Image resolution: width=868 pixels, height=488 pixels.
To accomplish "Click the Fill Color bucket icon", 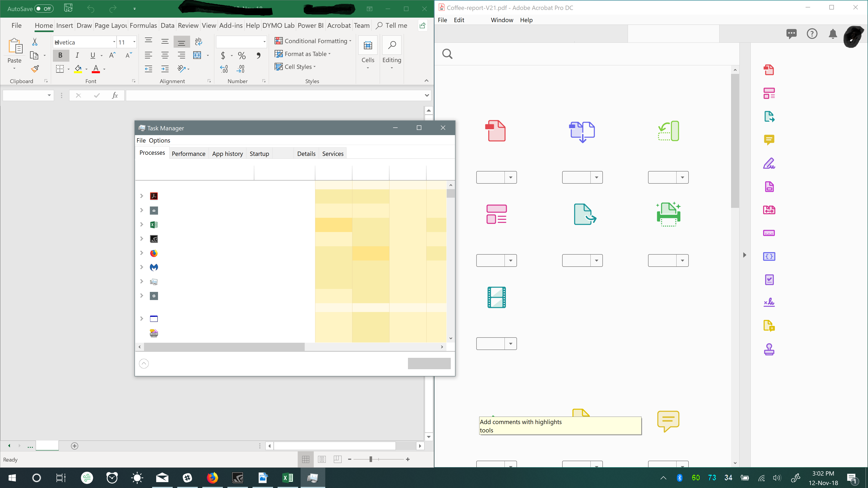I will click(x=78, y=69).
